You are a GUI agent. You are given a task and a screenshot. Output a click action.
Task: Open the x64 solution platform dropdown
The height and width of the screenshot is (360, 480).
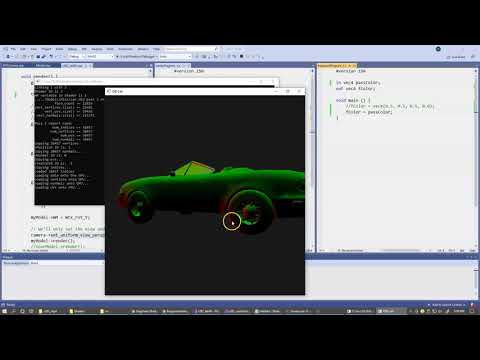coord(100,57)
